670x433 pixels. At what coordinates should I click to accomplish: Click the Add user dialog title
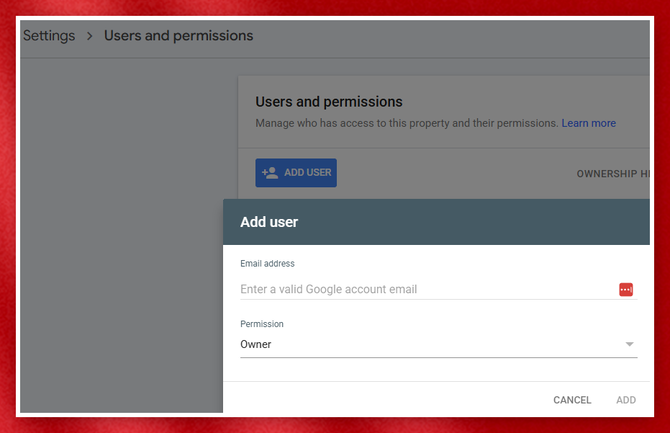click(269, 222)
